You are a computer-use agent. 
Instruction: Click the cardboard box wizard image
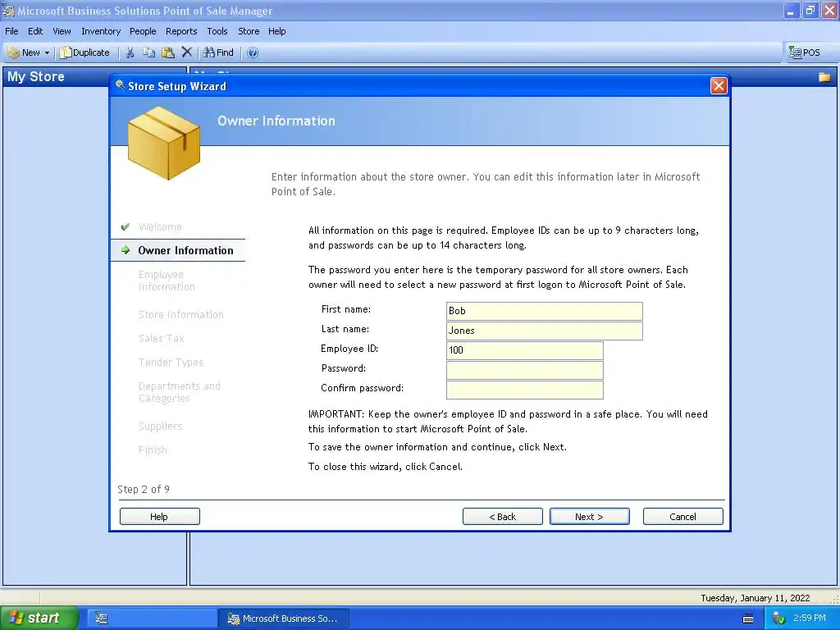(x=164, y=143)
